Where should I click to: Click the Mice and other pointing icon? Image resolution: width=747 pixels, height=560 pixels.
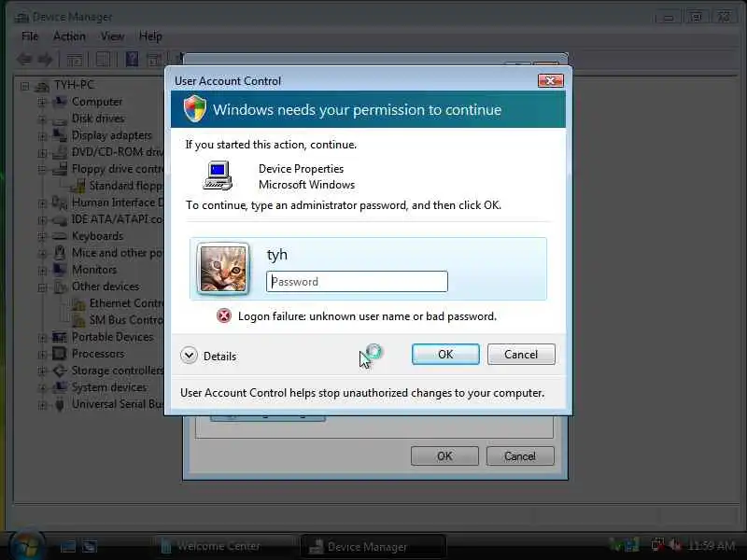click(60, 252)
